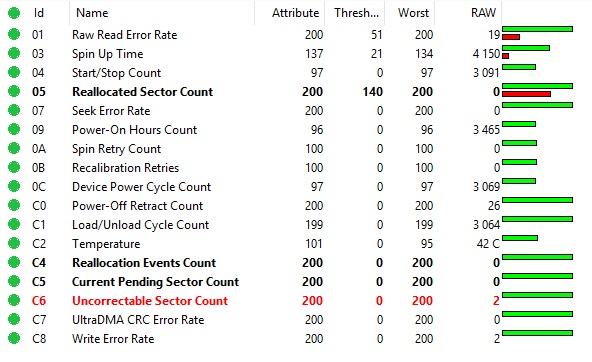592x362 pixels.
Task: Select the status dot for Write Error Rate
Action: pos(14,338)
